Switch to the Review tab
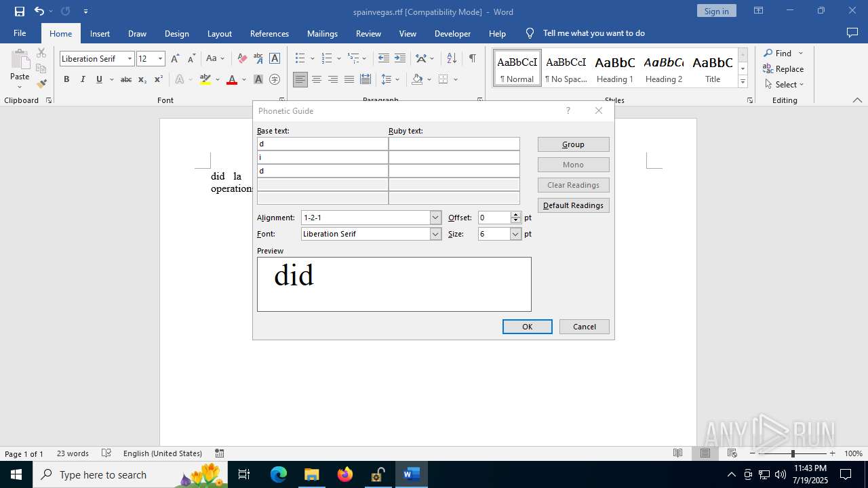 click(368, 33)
